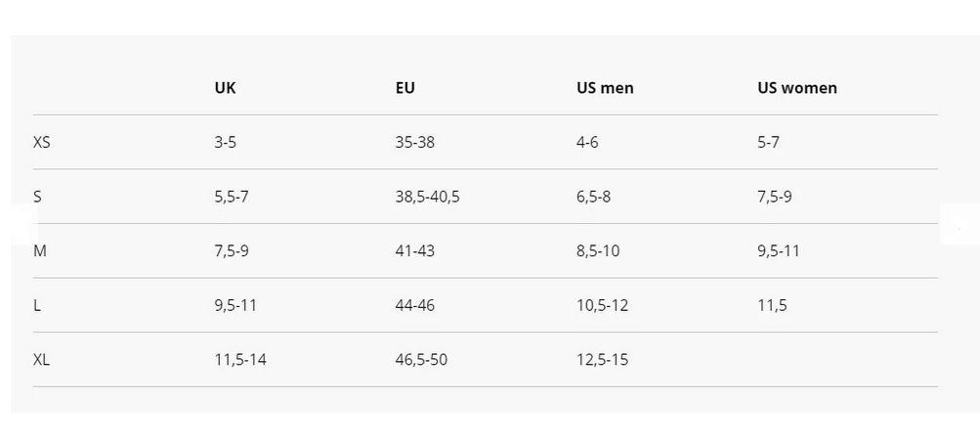The image size is (980, 446).
Task: Click the previous arrow on the left edge
Action: point(20,224)
